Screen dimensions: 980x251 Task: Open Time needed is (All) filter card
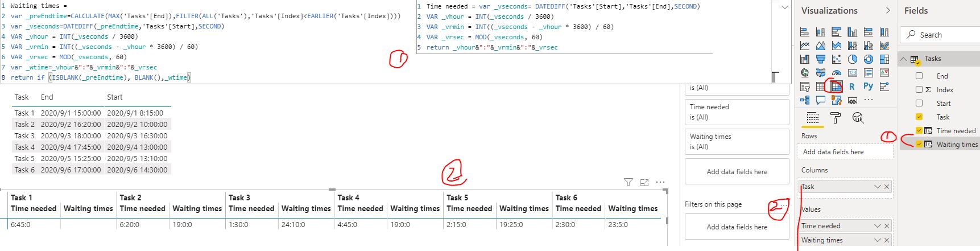coord(737,112)
